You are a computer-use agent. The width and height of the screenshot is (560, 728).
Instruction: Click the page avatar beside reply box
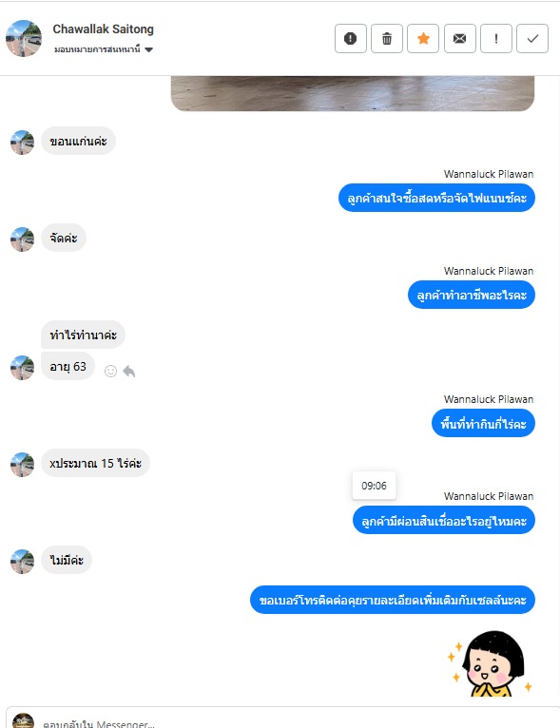point(23,720)
